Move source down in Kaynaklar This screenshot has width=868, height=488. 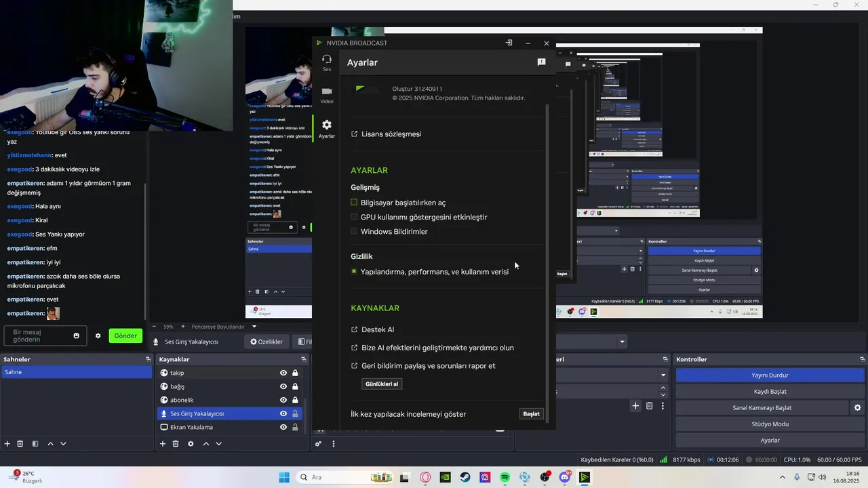tap(218, 444)
